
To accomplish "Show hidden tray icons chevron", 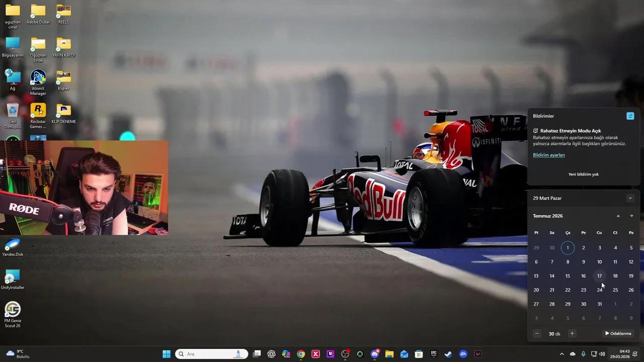I will (562, 354).
